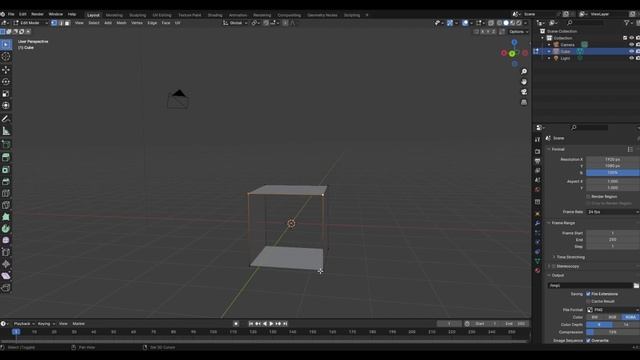Click the Frame Start field

point(613,233)
